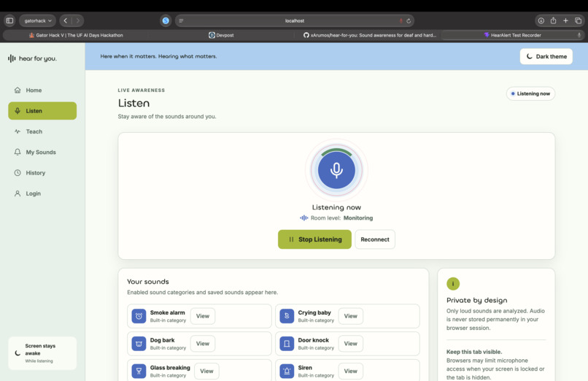This screenshot has height=381, width=588.
Task: Click the Reconnect button
Action: click(x=375, y=239)
